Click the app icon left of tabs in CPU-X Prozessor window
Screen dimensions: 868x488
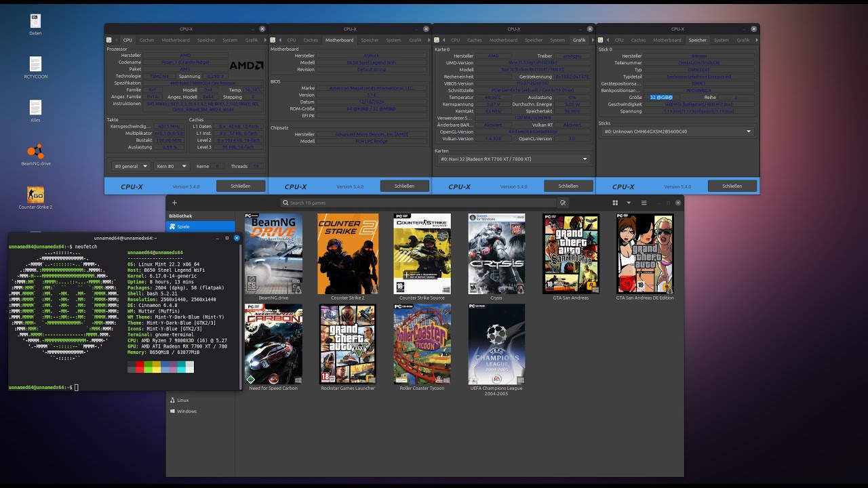[x=108, y=40]
